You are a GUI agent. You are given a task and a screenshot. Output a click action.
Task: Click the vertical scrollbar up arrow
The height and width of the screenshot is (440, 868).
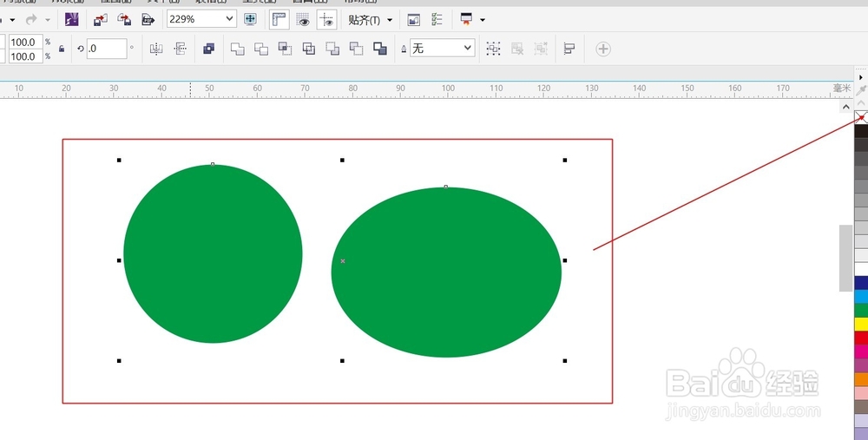coord(845,106)
